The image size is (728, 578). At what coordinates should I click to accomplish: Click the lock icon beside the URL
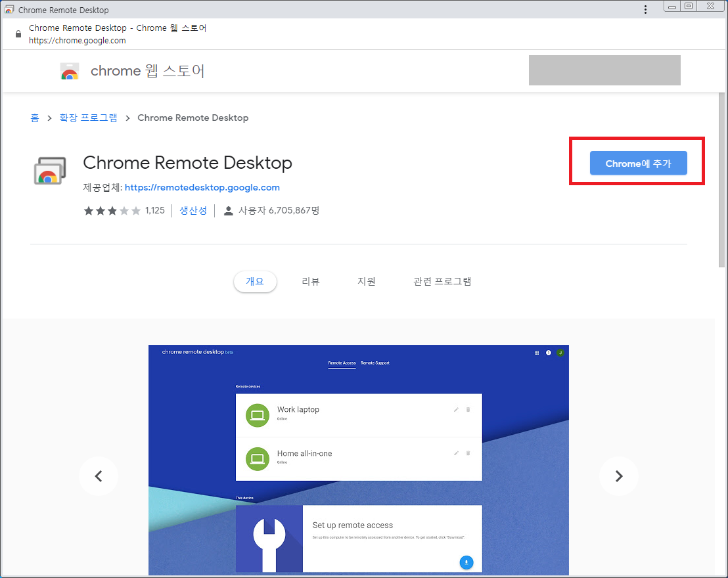(x=18, y=34)
